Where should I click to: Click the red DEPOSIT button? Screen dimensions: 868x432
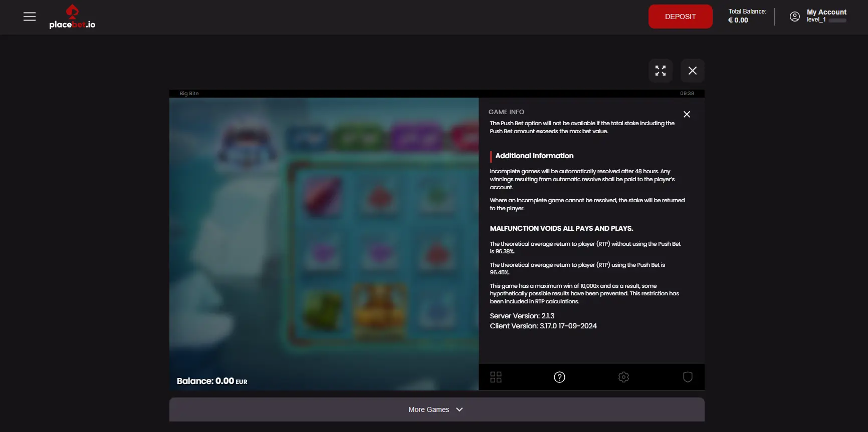coord(680,17)
